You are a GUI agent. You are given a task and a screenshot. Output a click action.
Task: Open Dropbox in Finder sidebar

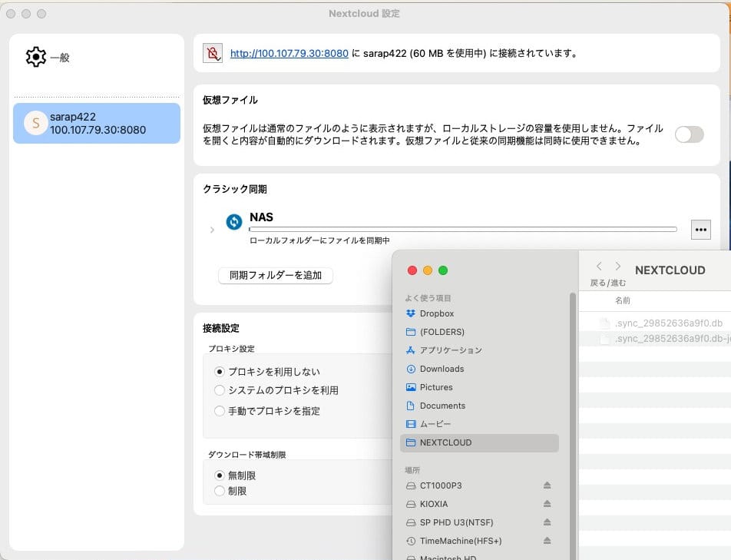coord(479,313)
